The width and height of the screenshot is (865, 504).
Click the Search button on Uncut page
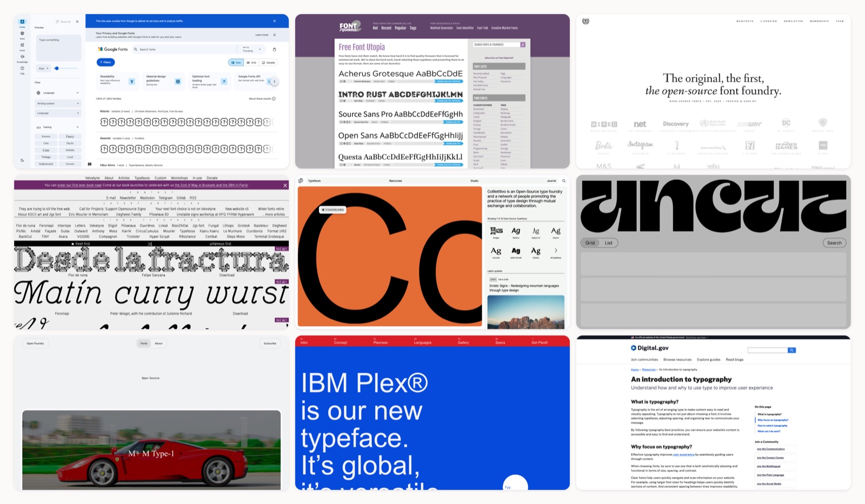[834, 243]
